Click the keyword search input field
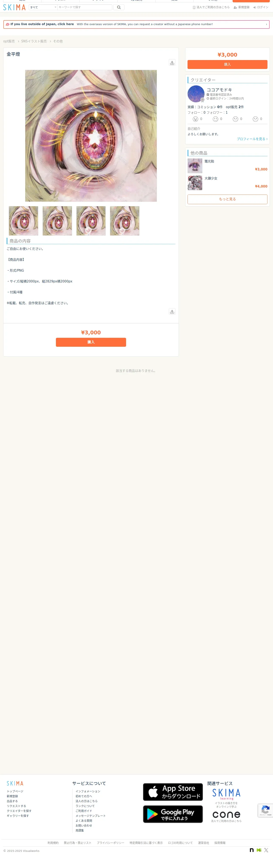 pyautogui.click(x=85, y=7)
